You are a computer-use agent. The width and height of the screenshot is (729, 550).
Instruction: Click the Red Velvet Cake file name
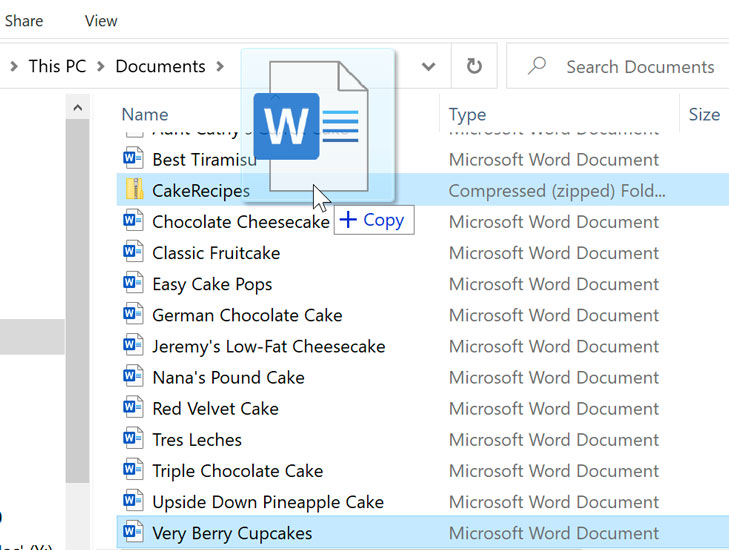215,409
